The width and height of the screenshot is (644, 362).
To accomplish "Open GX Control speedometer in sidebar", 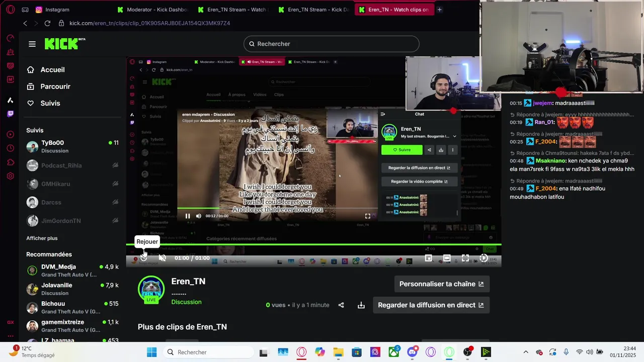I will pyautogui.click(x=10, y=38).
